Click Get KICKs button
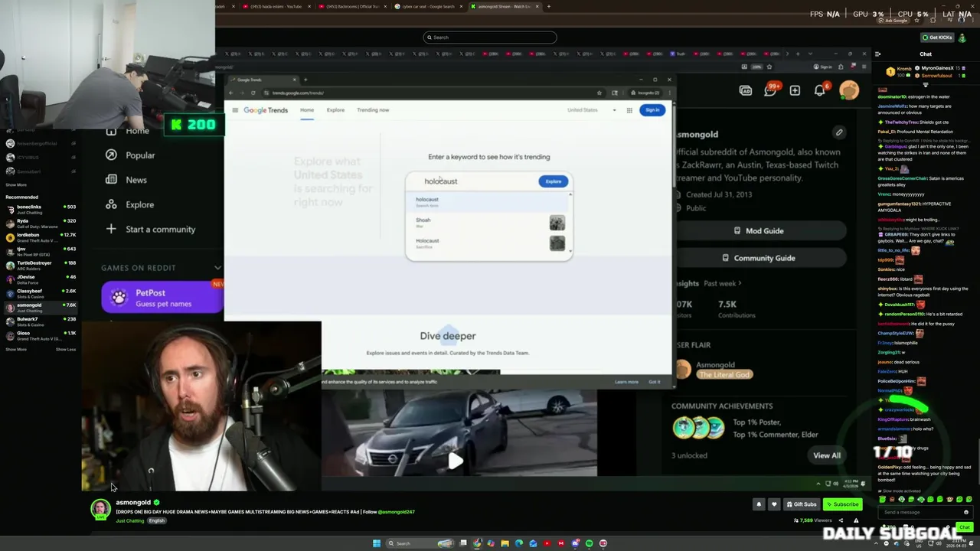The image size is (980, 551). click(937, 37)
